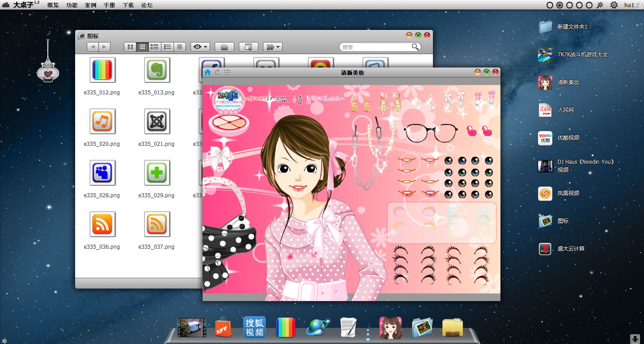
Task: Switch to the first desktop circle indicator
Action: pyautogui.click(x=550, y=5)
